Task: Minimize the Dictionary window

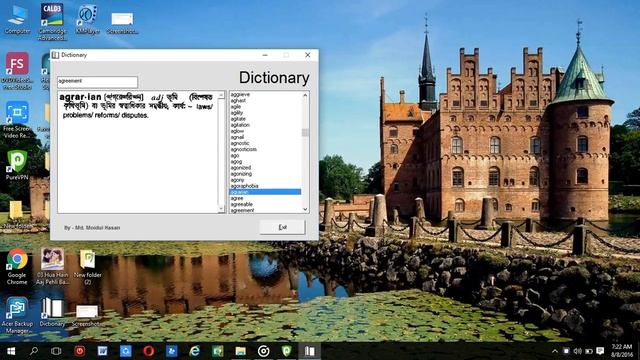Action: coord(265,55)
